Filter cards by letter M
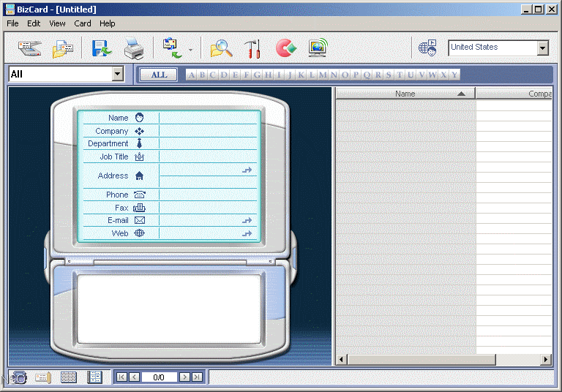The height and width of the screenshot is (392, 562). click(x=323, y=75)
